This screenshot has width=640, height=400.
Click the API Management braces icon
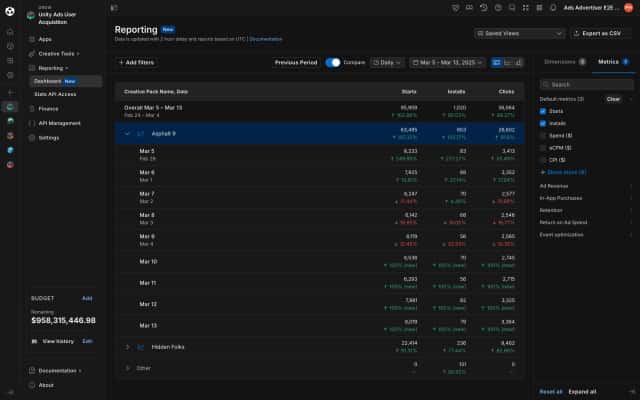(32, 123)
